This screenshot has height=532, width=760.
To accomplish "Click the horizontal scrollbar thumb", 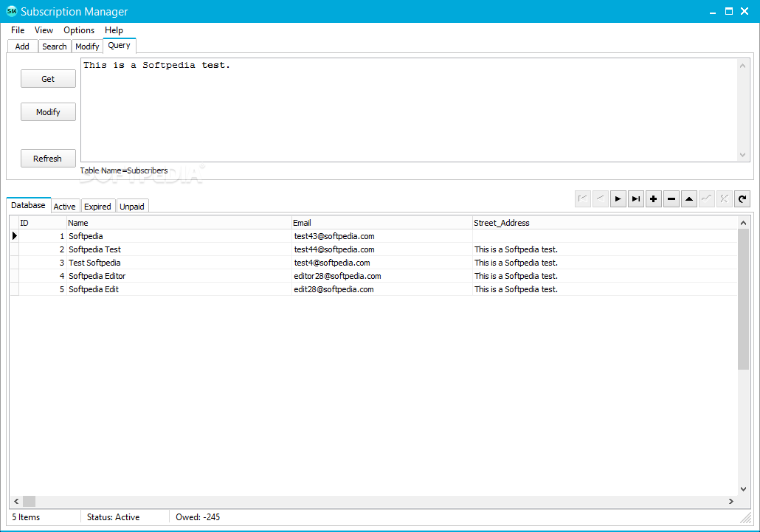I will click(29, 501).
